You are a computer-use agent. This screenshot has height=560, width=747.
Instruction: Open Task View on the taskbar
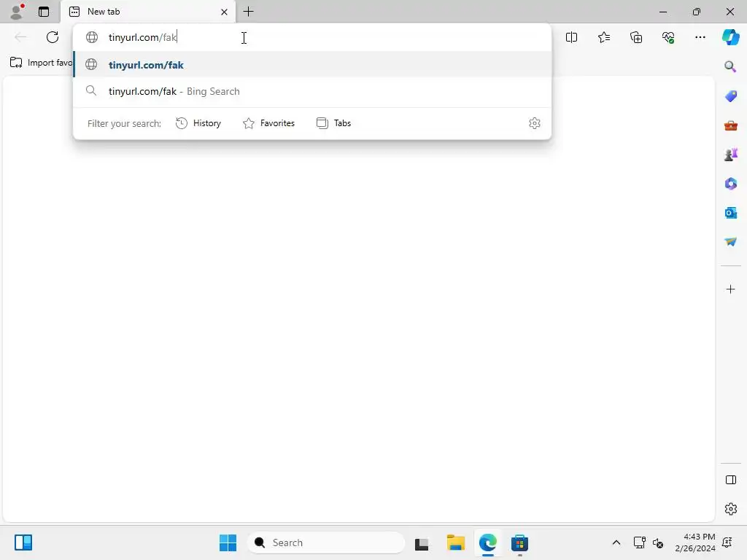[x=422, y=543]
